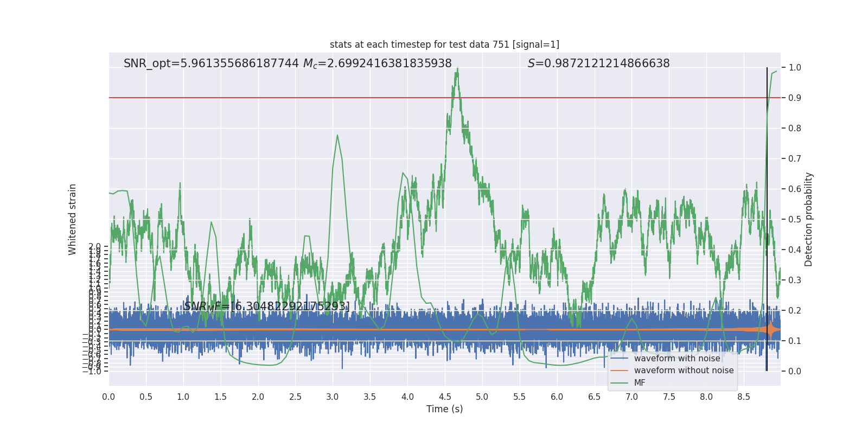Click the right-axis tick label 0.0
Screen dimensions: 868x434
tap(795, 372)
